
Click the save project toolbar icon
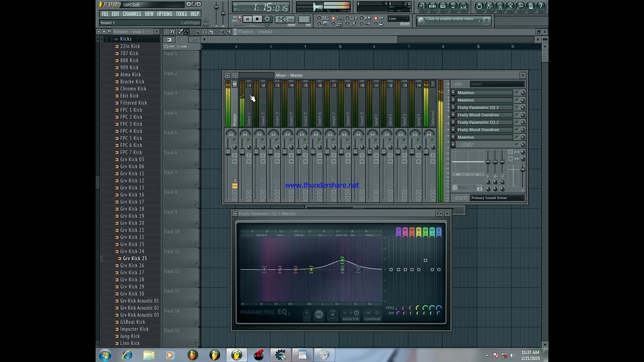[x=490, y=6]
